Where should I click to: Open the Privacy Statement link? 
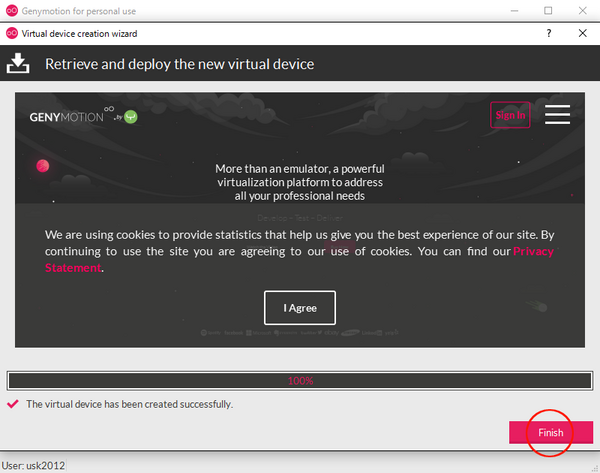click(532, 251)
